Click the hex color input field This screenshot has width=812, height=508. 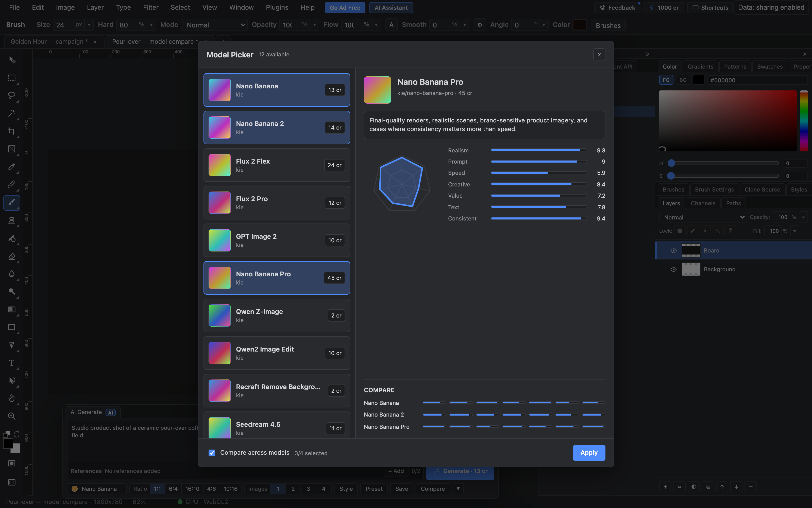click(757, 80)
